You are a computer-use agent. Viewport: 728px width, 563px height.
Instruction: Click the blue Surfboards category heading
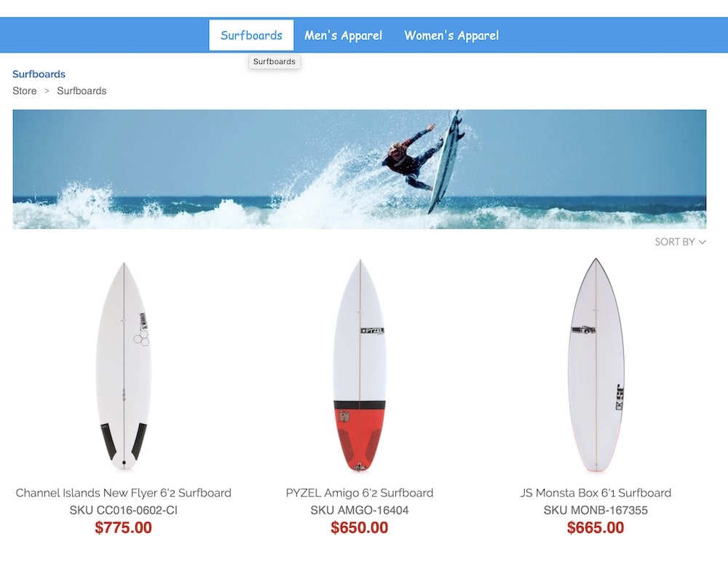point(39,74)
